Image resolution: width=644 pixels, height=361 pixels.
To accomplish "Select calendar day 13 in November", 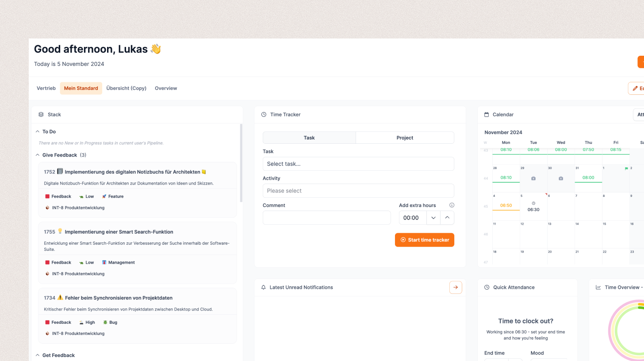I will [561, 234].
